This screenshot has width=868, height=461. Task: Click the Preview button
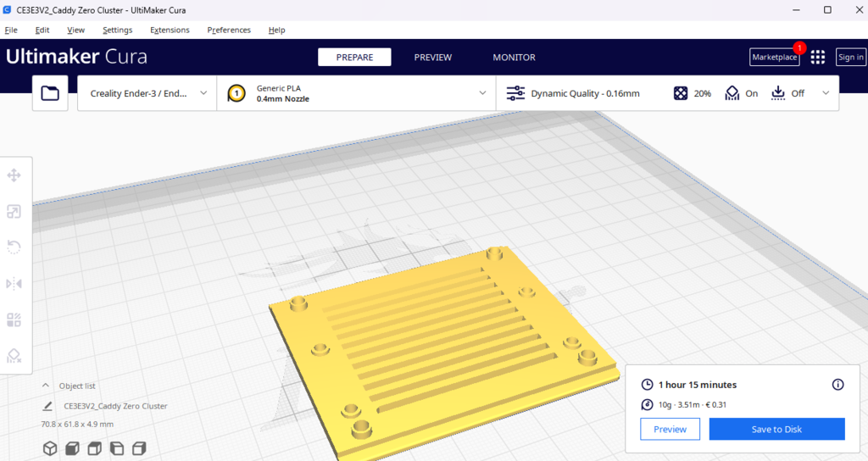pos(670,429)
